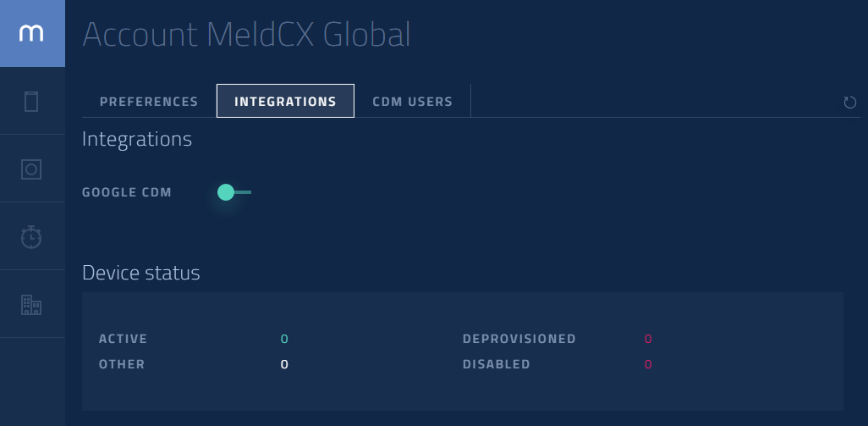Open the CDM Users tab
The height and width of the screenshot is (426, 868).
pyautogui.click(x=412, y=102)
